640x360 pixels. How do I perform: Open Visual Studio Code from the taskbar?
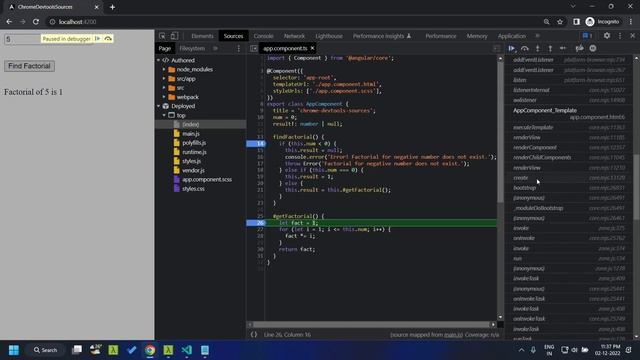pyautogui.click(x=187, y=350)
